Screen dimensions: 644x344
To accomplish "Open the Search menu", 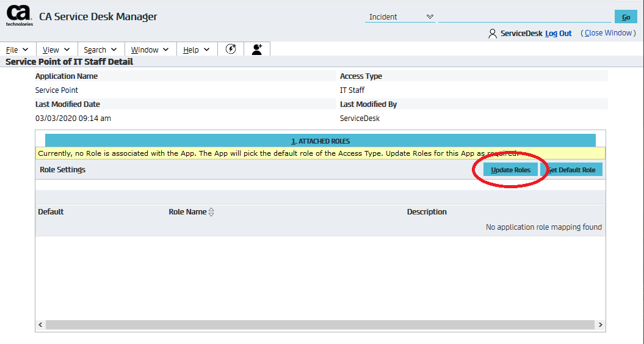I will click(x=100, y=49).
